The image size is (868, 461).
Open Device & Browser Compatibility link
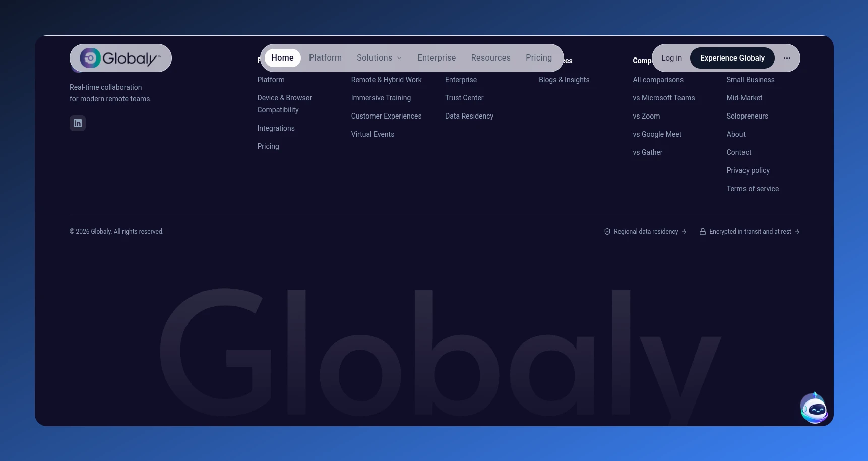284,104
